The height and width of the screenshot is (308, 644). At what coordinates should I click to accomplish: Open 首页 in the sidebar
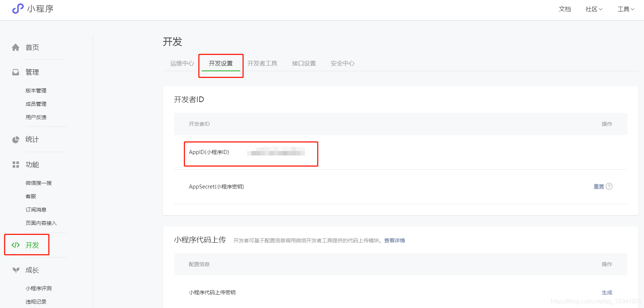32,47
